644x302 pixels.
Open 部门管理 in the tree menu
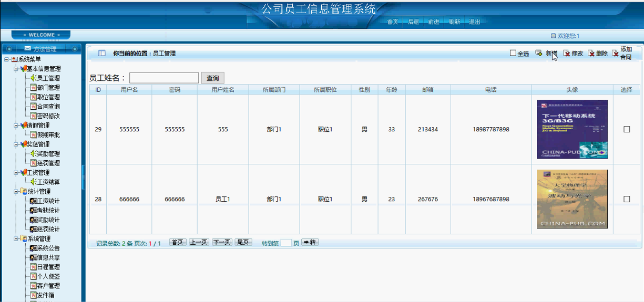(x=48, y=88)
